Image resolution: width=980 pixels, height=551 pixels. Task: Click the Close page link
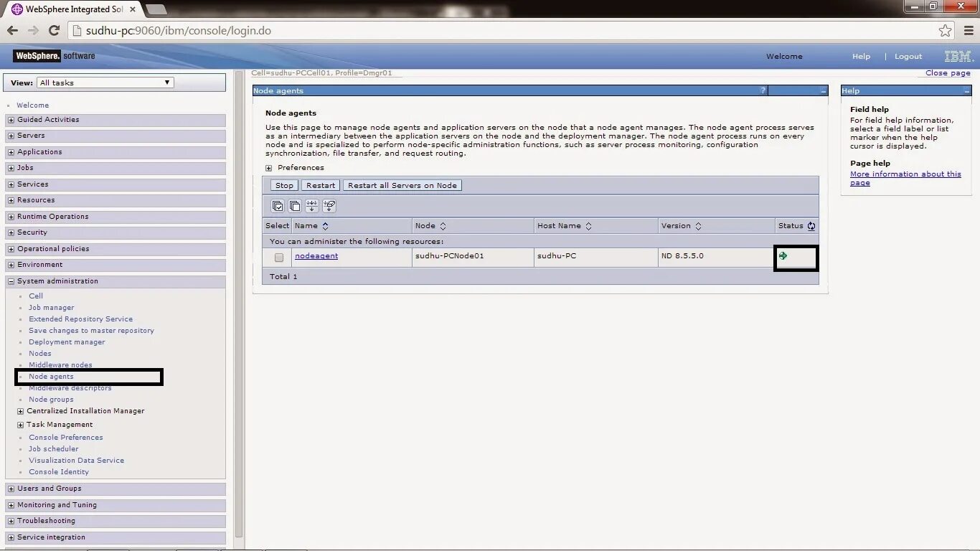(948, 73)
